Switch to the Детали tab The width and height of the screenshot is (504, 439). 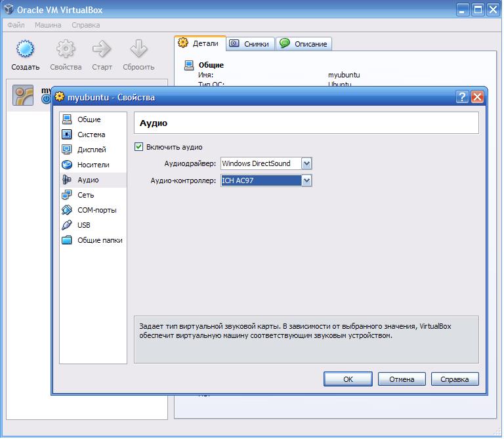(x=200, y=43)
